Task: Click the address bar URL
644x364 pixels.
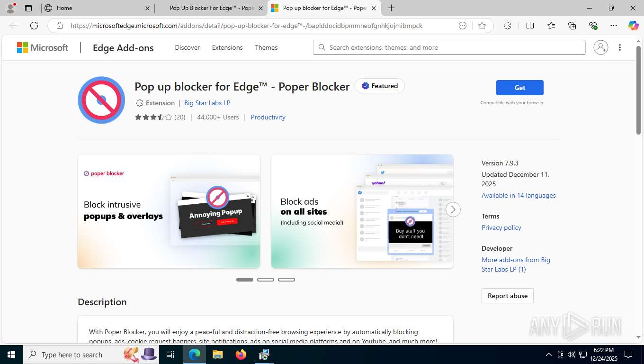Action: 246,26
